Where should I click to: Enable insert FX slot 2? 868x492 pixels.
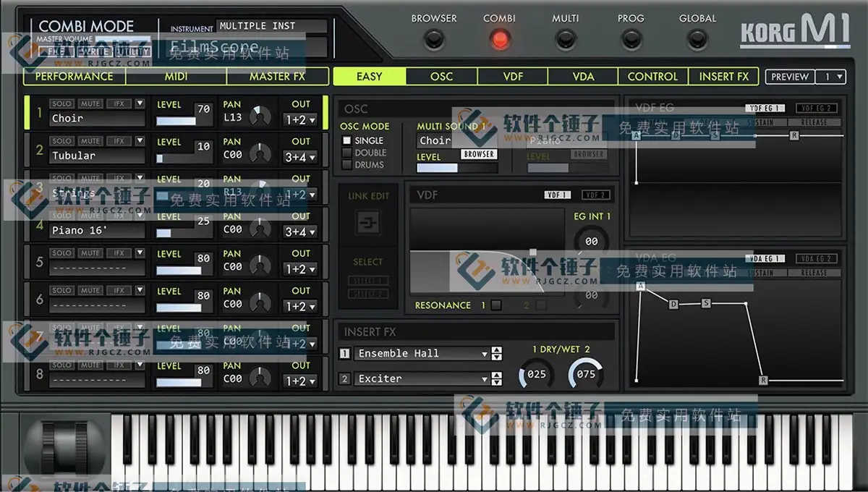345,379
